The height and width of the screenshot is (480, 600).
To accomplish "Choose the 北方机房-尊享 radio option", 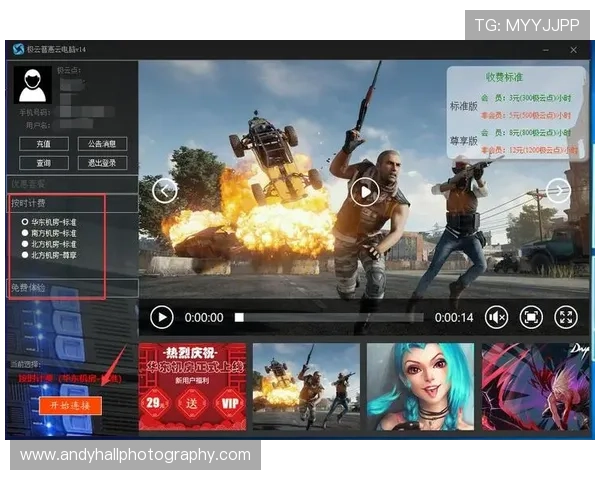I will coord(25,255).
